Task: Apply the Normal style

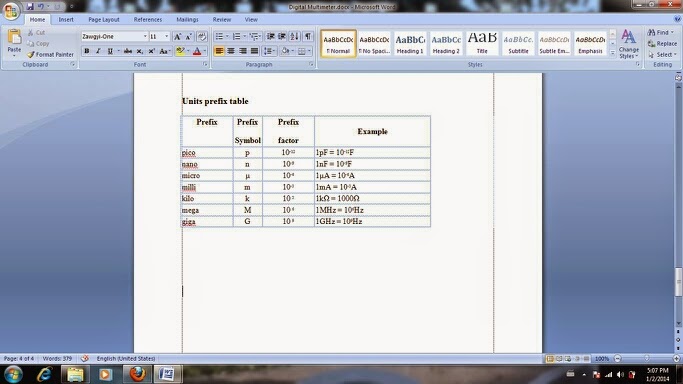Action: point(338,43)
